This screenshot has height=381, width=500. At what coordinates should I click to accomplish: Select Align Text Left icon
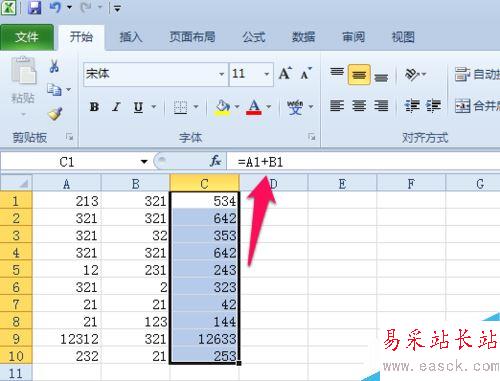[x=337, y=106]
